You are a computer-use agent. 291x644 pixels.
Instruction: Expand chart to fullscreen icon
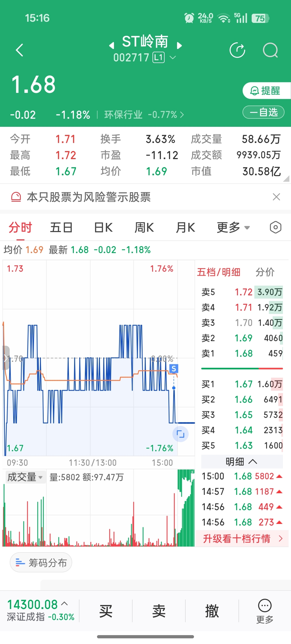(180, 434)
